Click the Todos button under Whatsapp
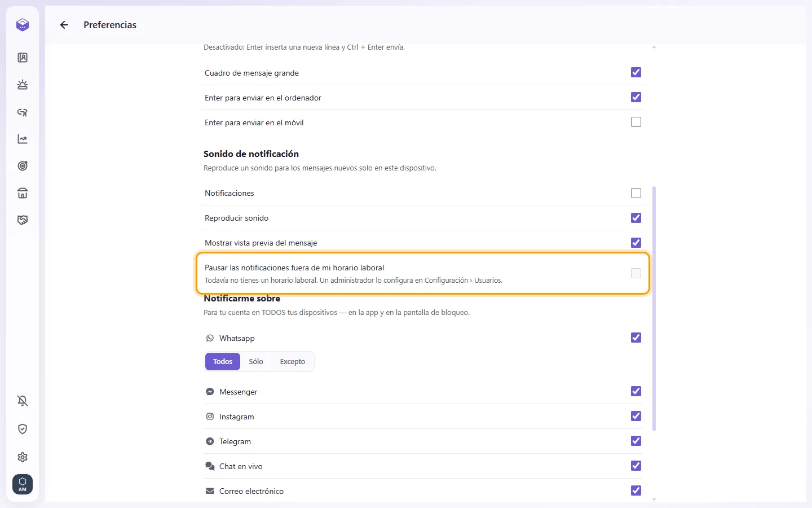 223,361
